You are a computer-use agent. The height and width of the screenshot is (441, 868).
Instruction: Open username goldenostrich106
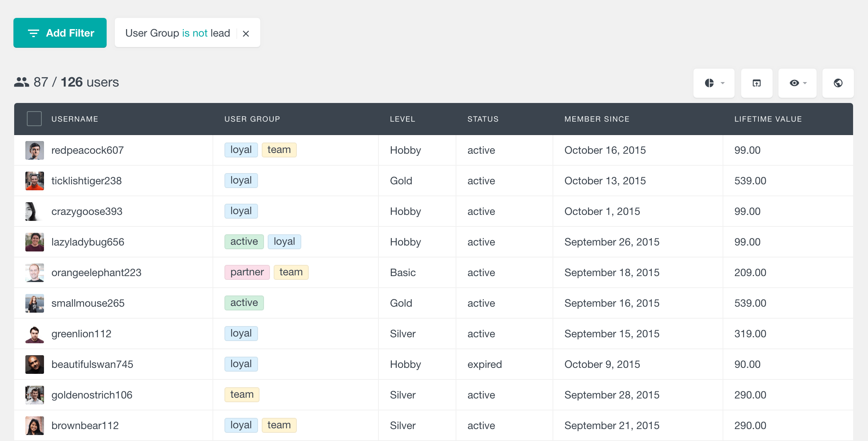92,395
